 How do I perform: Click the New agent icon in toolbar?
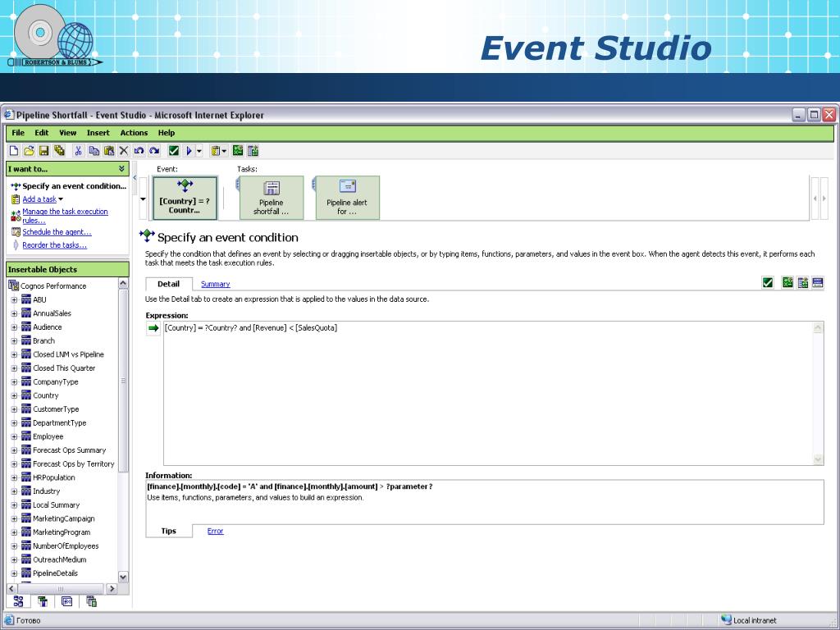(x=14, y=151)
